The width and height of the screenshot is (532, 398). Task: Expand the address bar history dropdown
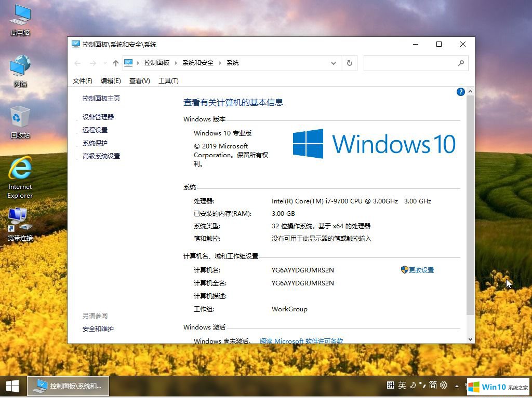(334, 63)
